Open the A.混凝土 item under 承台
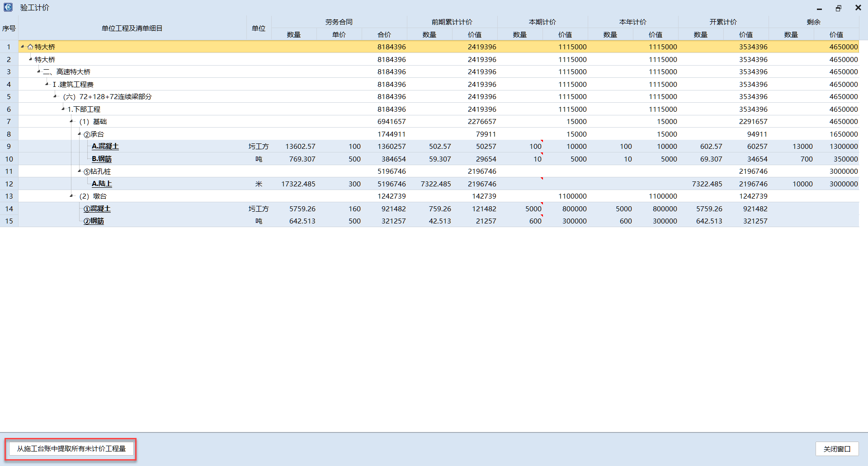 pos(105,146)
